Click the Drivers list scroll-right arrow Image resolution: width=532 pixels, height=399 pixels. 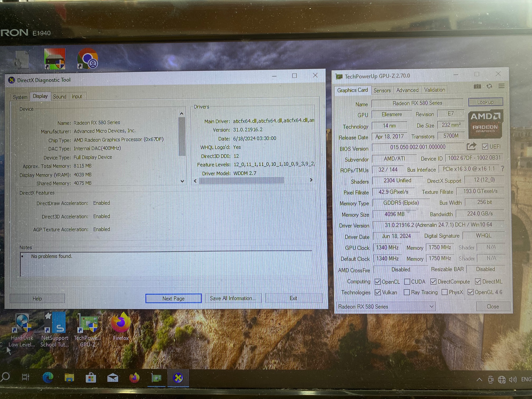(x=311, y=180)
